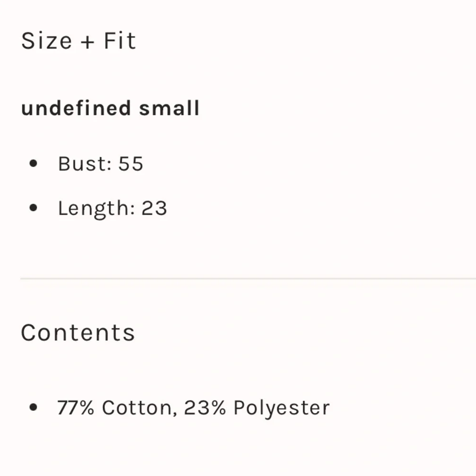Click the bold word "undefined"
This screenshot has width=476, height=476.
point(76,108)
